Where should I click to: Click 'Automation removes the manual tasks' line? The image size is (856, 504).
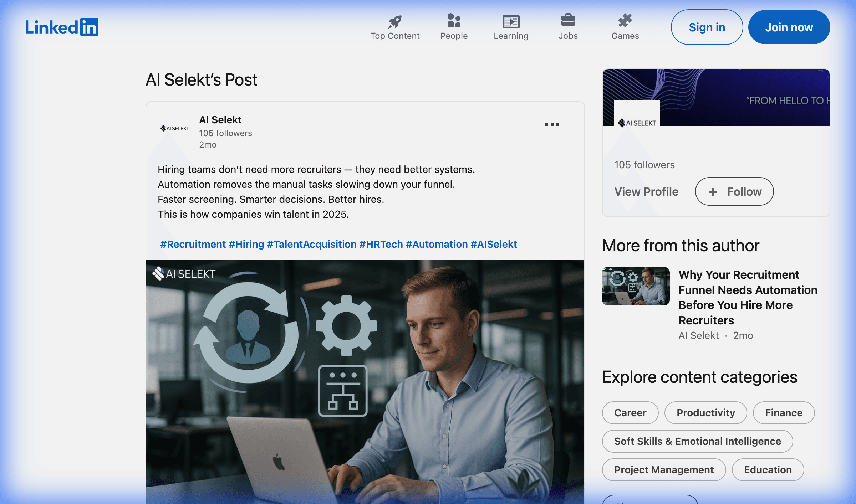coord(306,184)
